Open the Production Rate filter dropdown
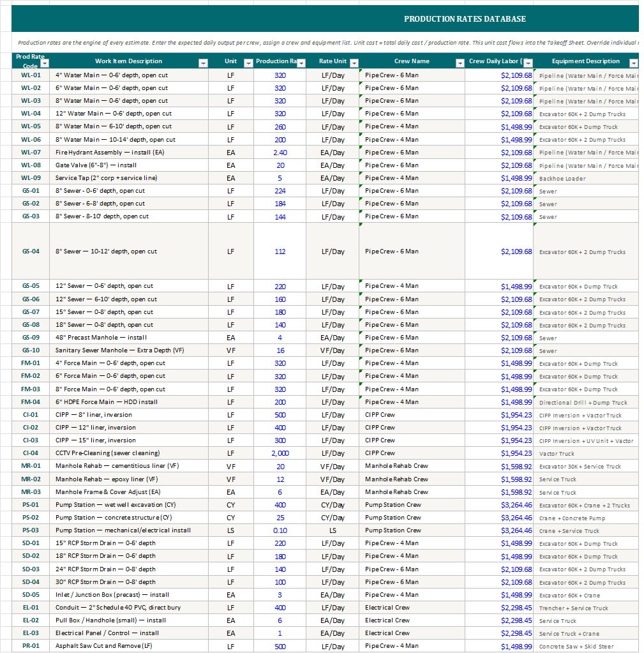Screen dimensions: 644x653 [301, 63]
